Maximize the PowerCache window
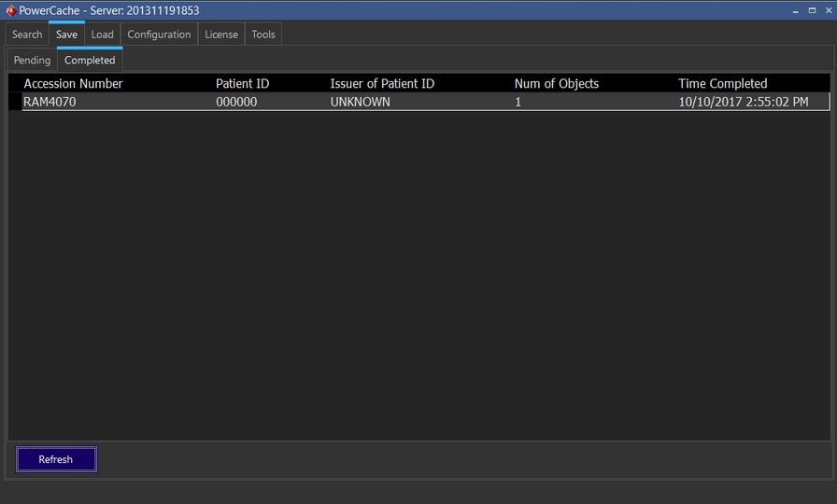The height and width of the screenshot is (504, 837). point(809,10)
